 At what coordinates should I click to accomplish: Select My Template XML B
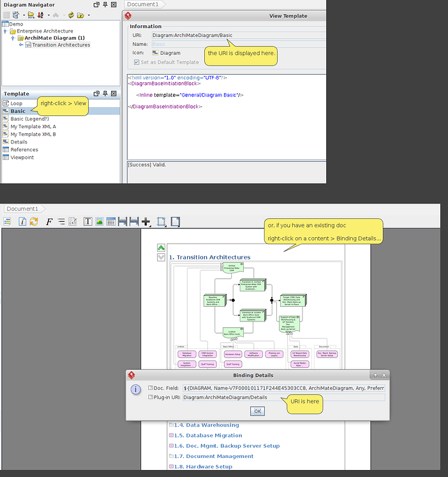(x=33, y=134)
